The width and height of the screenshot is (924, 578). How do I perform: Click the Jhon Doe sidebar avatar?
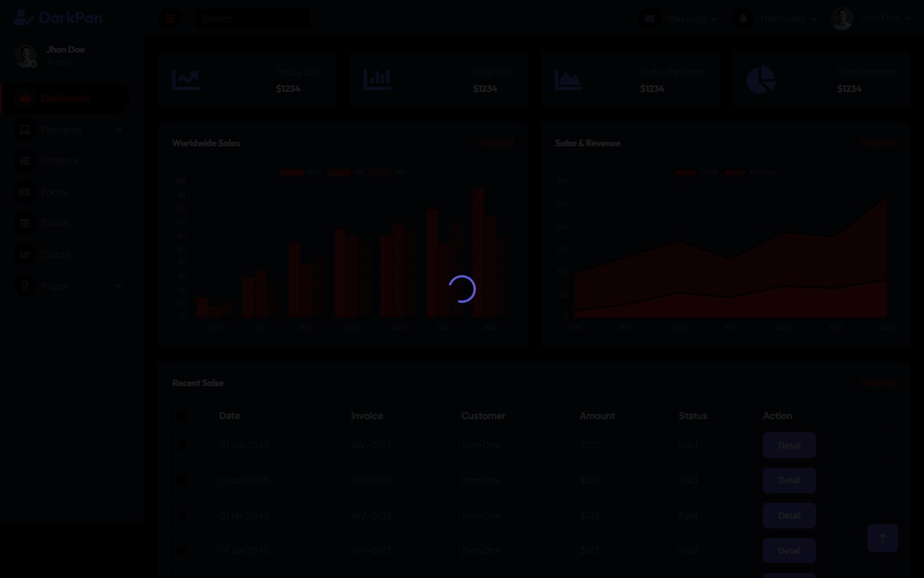25,56
